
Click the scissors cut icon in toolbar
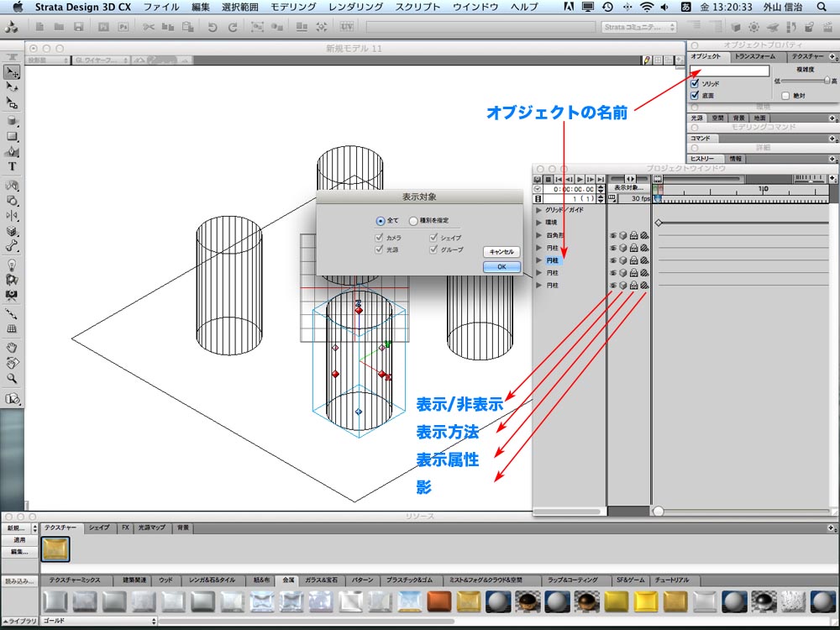pos(148,27)
